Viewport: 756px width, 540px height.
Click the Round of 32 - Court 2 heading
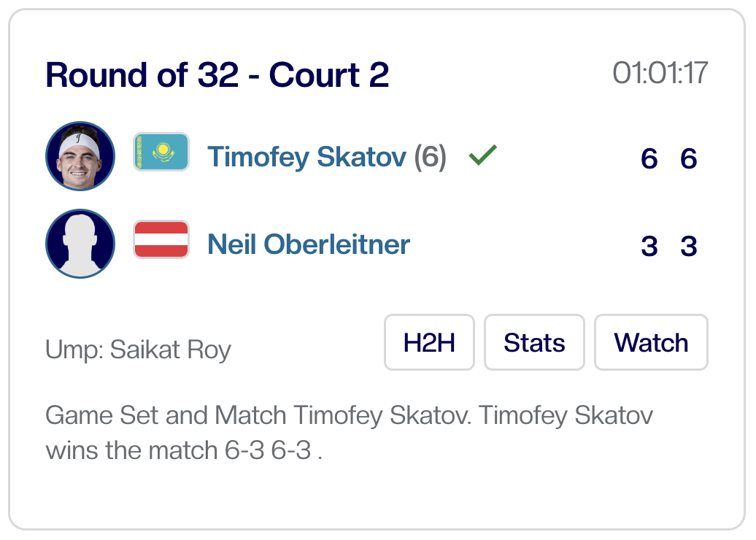tap(217, 75)
